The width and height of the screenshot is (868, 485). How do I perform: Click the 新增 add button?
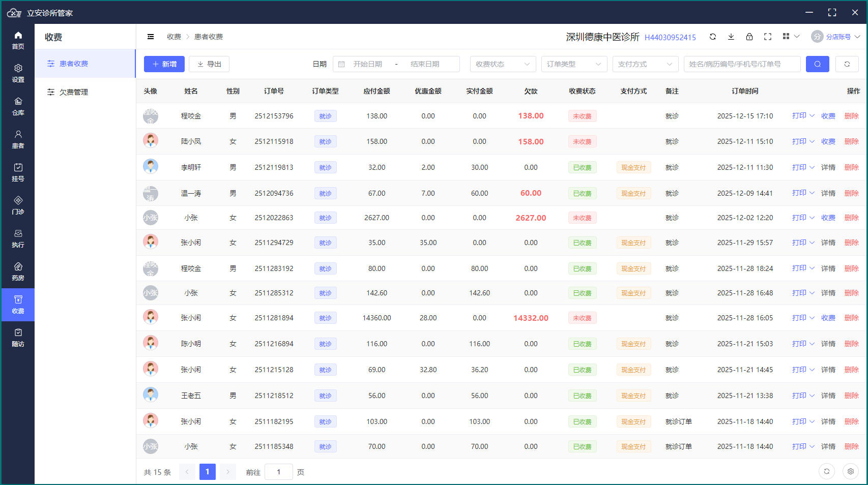(x=164, y=64)
